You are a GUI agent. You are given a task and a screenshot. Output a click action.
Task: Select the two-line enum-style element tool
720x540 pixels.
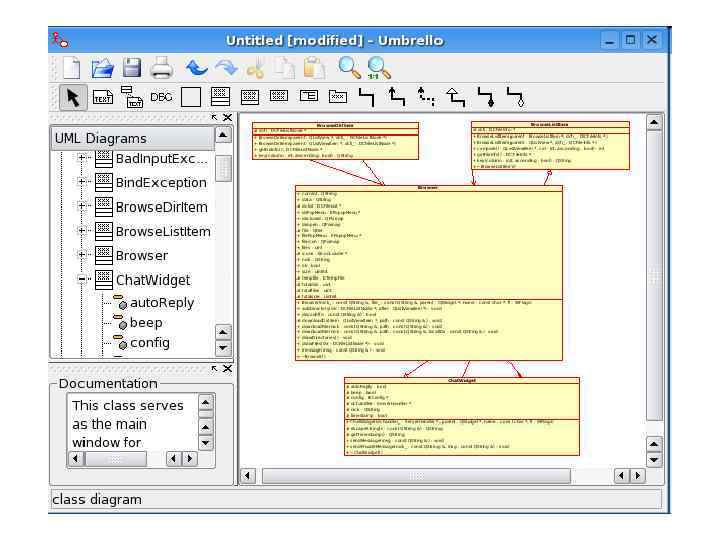coord(309,96)
